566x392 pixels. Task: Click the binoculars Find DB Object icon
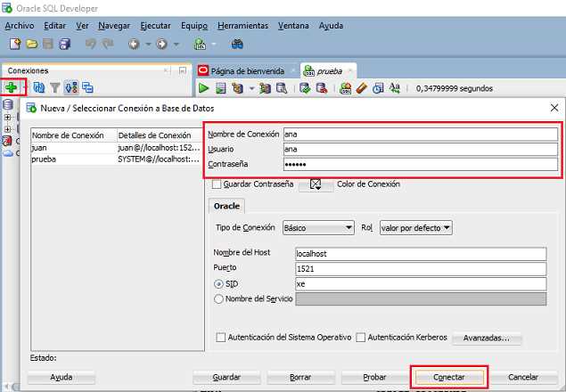coord(237,45)
